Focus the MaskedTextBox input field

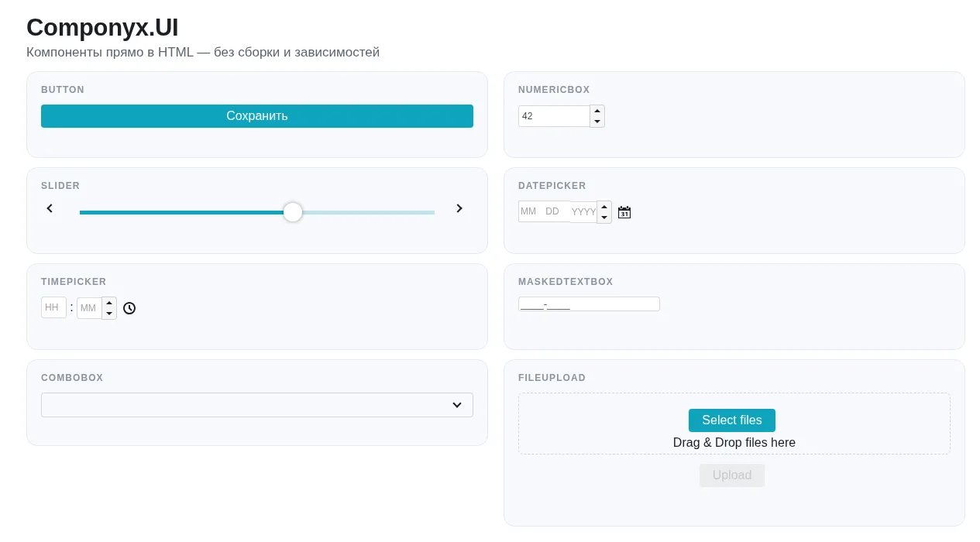[x=589, y=304]
